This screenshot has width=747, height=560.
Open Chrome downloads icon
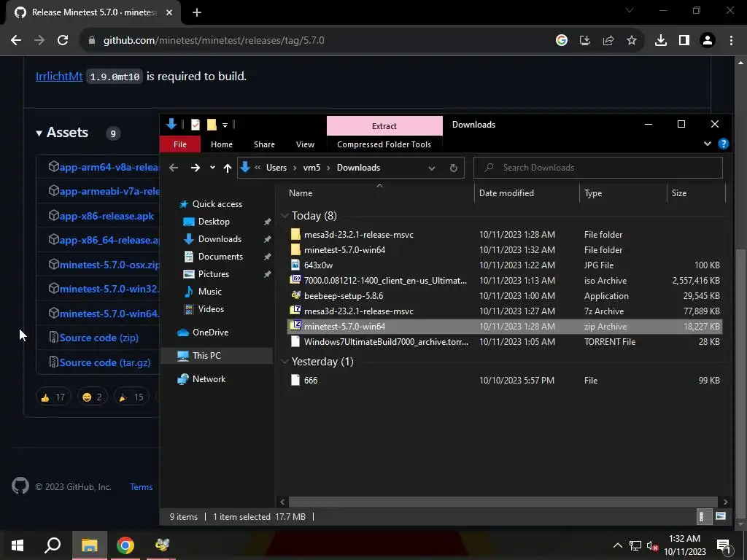[x=661, y=40]
